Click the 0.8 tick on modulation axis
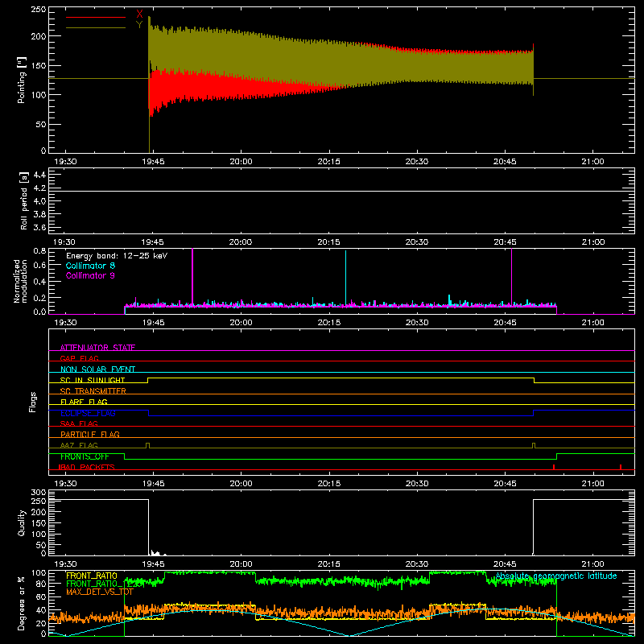This screenshot has height=644, width=644. point(39,250)
